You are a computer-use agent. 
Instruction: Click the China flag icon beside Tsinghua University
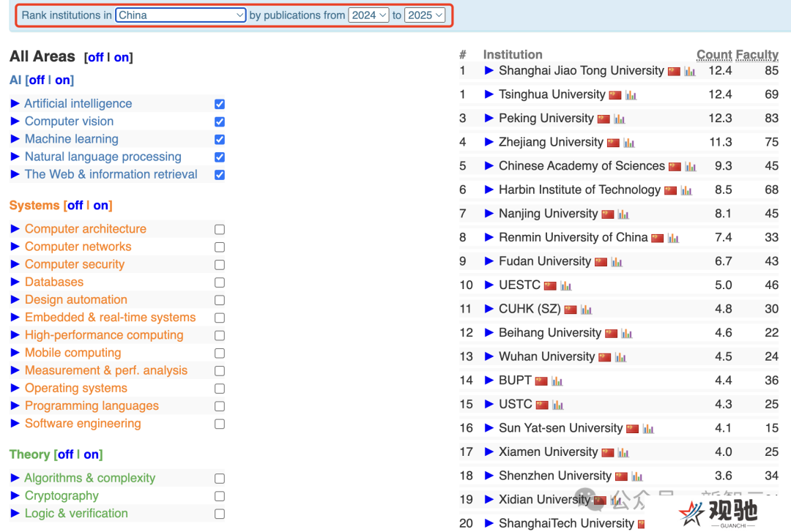[x=615, y=95]
